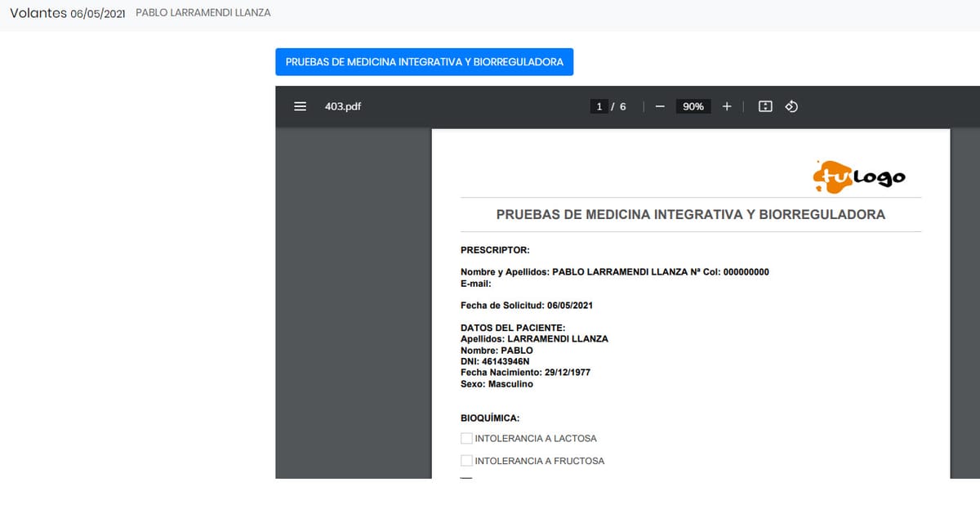
Task: Activate the fit-to-page view icon
Action: click(764, 106)
